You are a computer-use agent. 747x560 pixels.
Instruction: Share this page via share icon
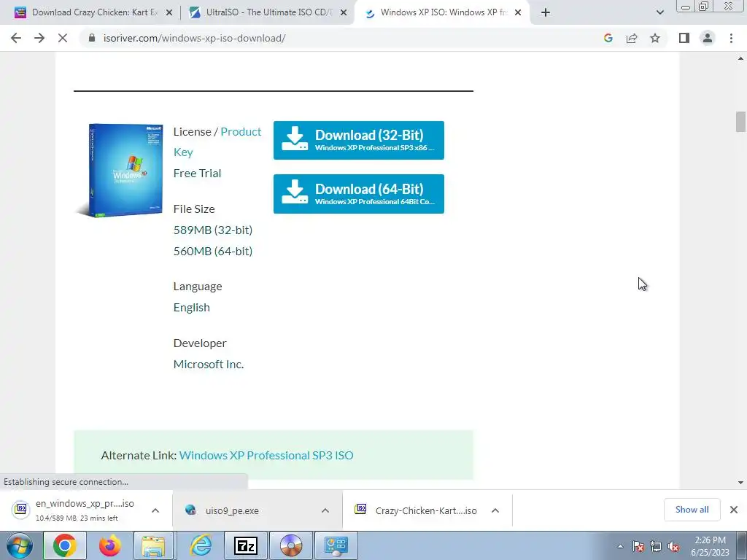632,38
